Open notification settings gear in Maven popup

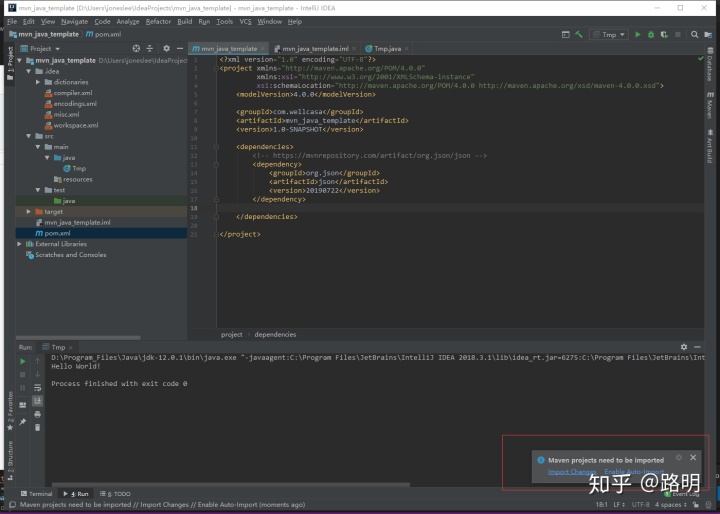679,458
